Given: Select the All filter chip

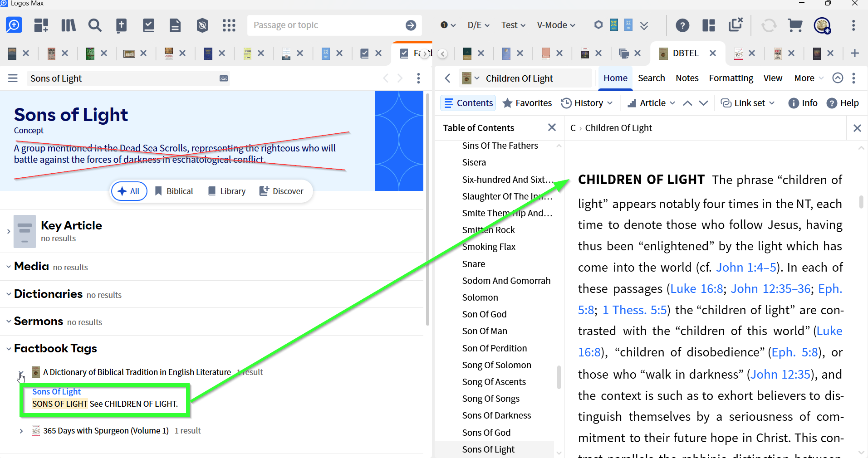Looking at the screenshot, I should point(129,191).
